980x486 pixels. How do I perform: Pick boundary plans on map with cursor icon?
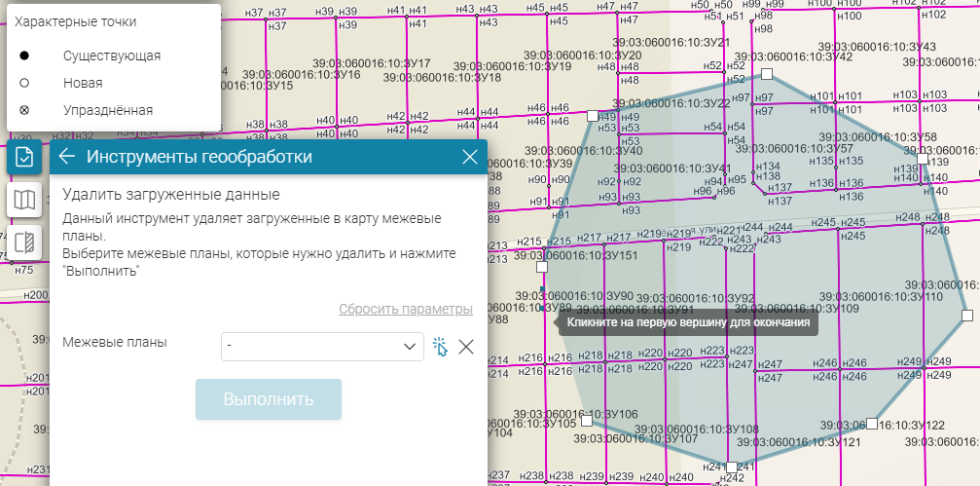440,346
